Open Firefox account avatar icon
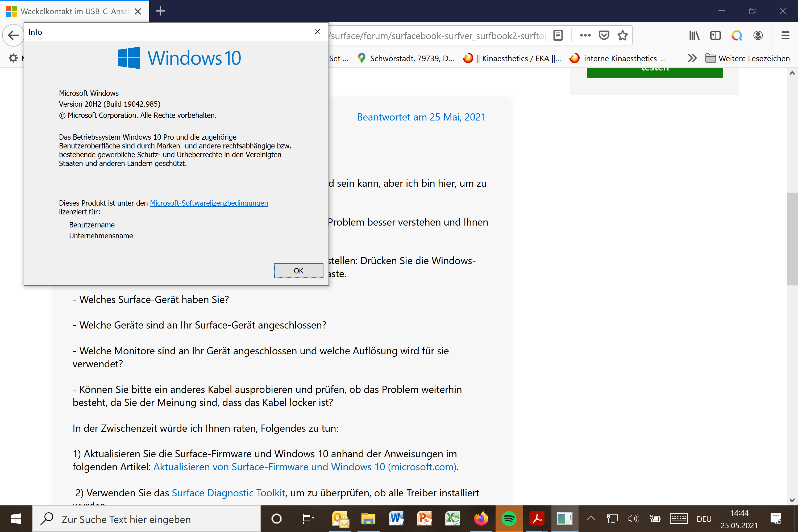The height and width of the screenshot is (532, 798). click(x=758, y=35)
